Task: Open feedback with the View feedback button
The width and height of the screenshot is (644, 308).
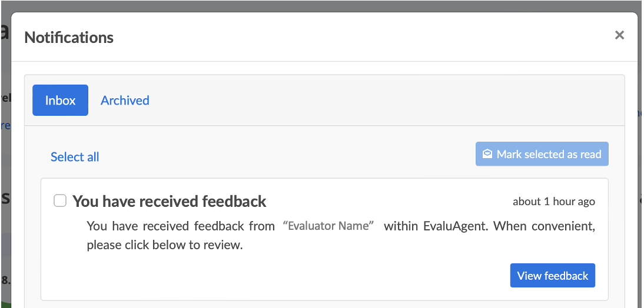Action: point(552,276)
